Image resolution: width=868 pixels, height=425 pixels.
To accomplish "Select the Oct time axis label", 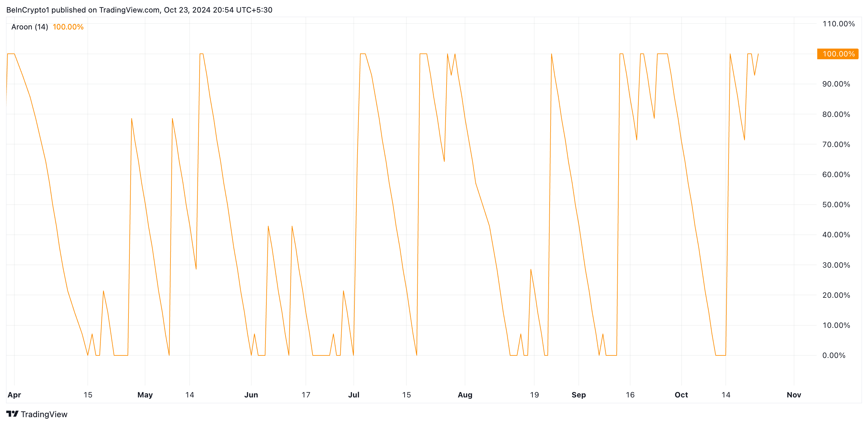I will pos(681,395).
